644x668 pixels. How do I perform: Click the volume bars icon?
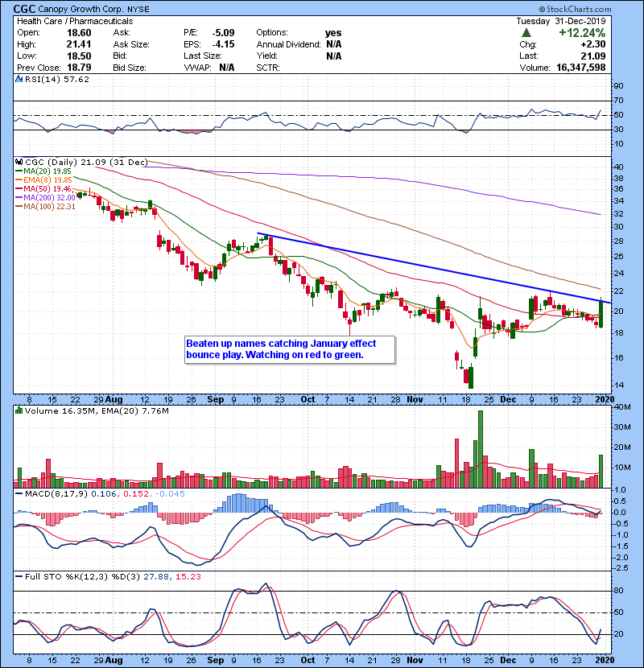19,410
